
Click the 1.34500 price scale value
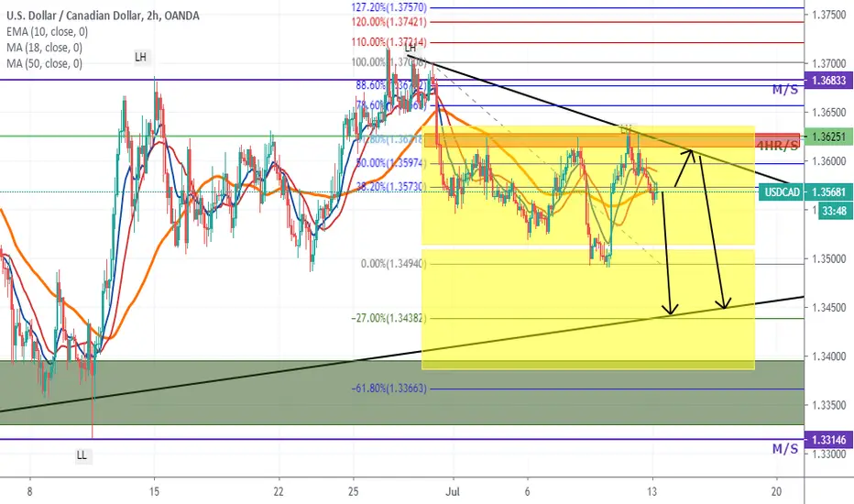point(828,308)
